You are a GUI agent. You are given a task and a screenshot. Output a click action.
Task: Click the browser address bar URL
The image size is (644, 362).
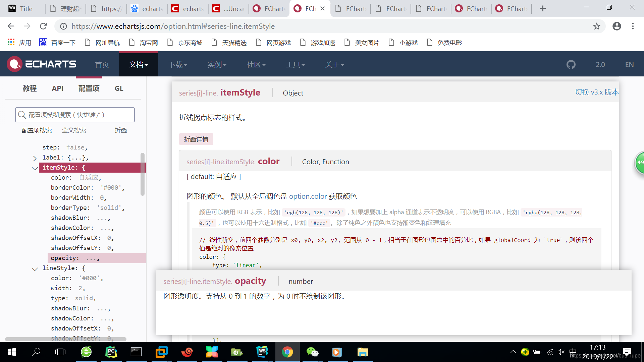tap(173, 26)
